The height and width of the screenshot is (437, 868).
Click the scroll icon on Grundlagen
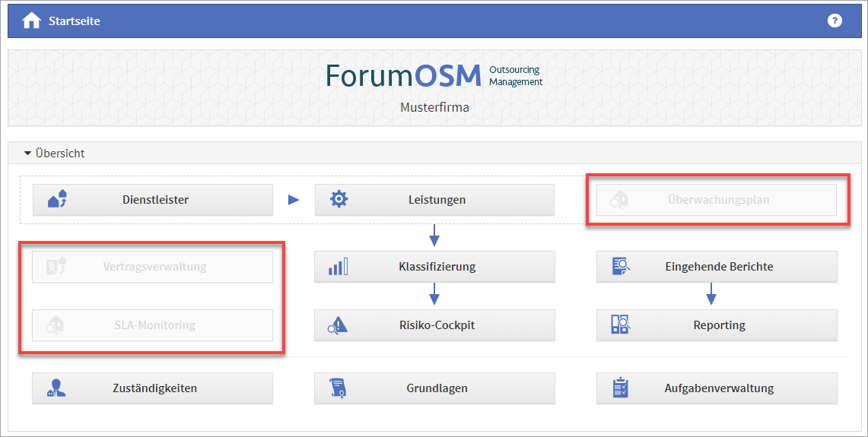click(338, 388)
